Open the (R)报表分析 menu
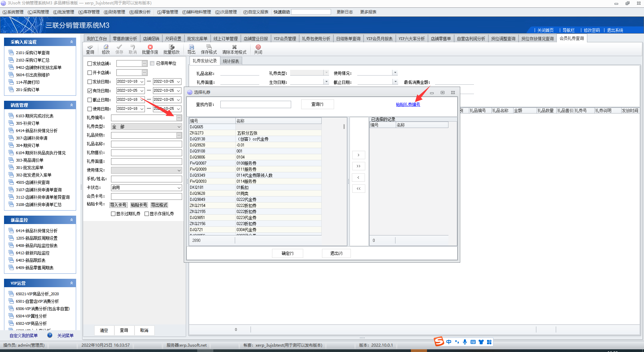 [x=140, y=12]
